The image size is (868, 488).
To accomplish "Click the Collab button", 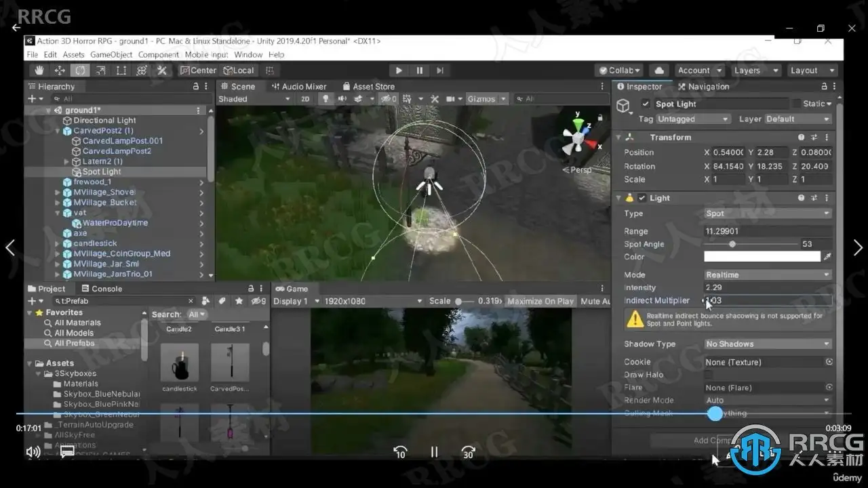I will coord(620,70).
